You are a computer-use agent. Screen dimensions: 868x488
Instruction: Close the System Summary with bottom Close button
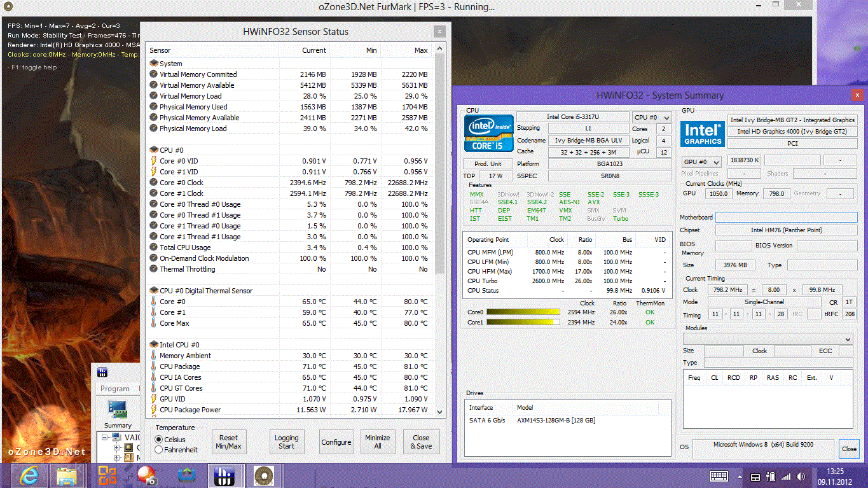point(849,449)
